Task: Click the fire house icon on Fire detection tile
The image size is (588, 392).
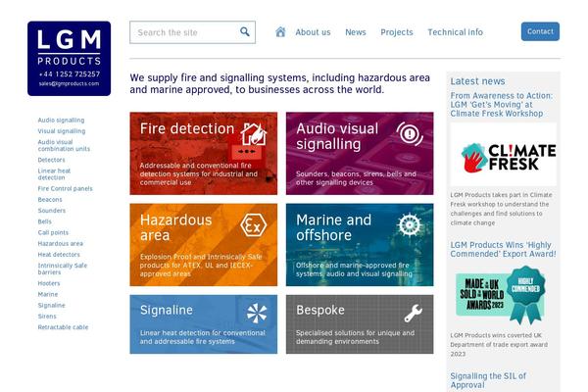Action: pyautogui.click(x=254, y=133)
